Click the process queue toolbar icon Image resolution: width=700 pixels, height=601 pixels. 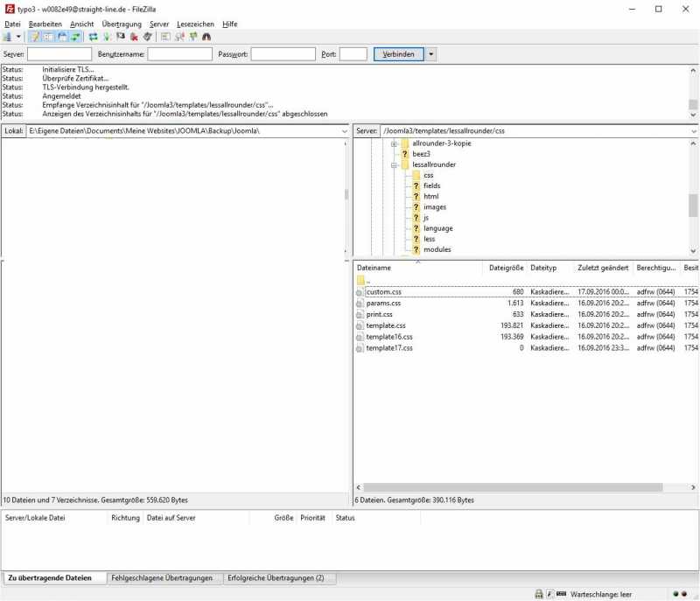coord(107,37)
